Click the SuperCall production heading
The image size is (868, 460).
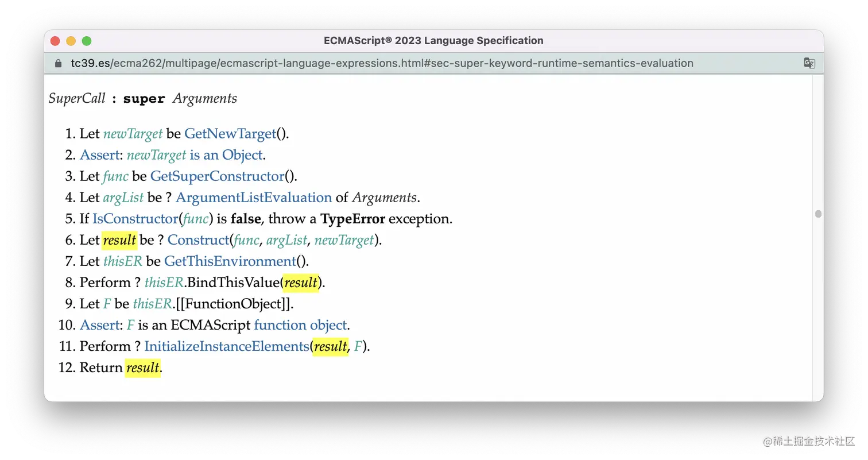77,99
